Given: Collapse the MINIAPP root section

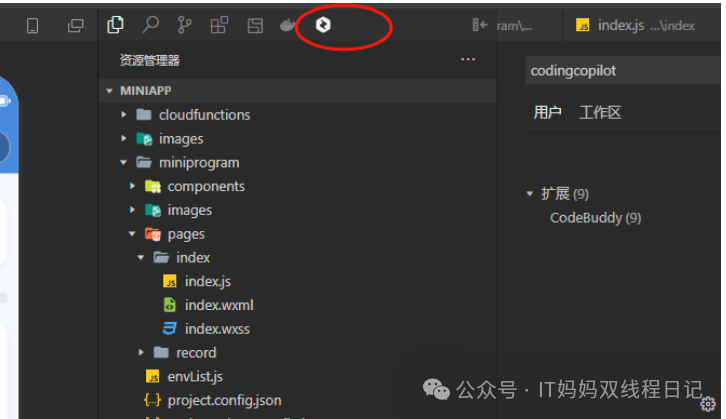Looking at the screenshot, I should [x=110, y=91].
